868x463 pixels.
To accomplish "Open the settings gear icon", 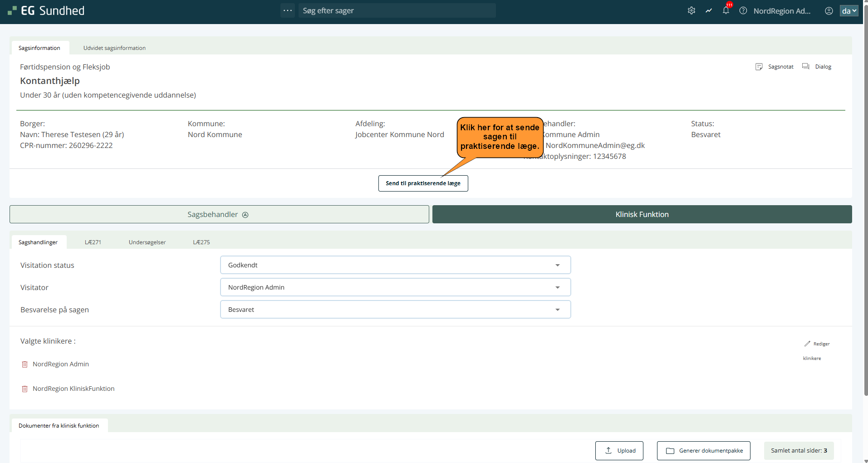I will (x=691, y=10).
